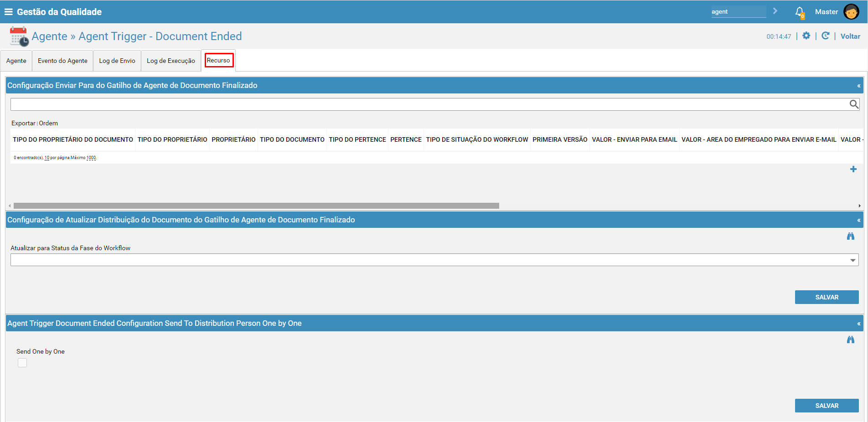Collapse the Configuração Enviar Para section
The width and height of the screenshot is (868, 422).
pyautogui.click(x=858, y=86)
